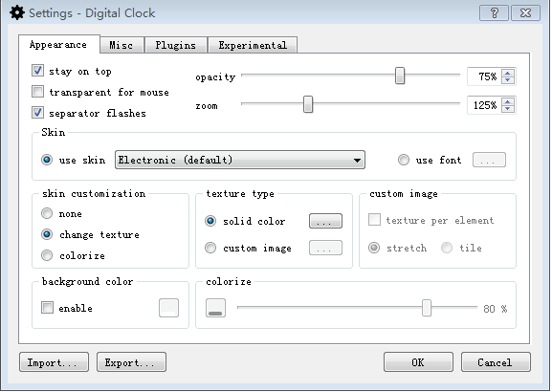Open the Plugins tab
This screenshot has width=552, height=392.
[x=175, y=45]
